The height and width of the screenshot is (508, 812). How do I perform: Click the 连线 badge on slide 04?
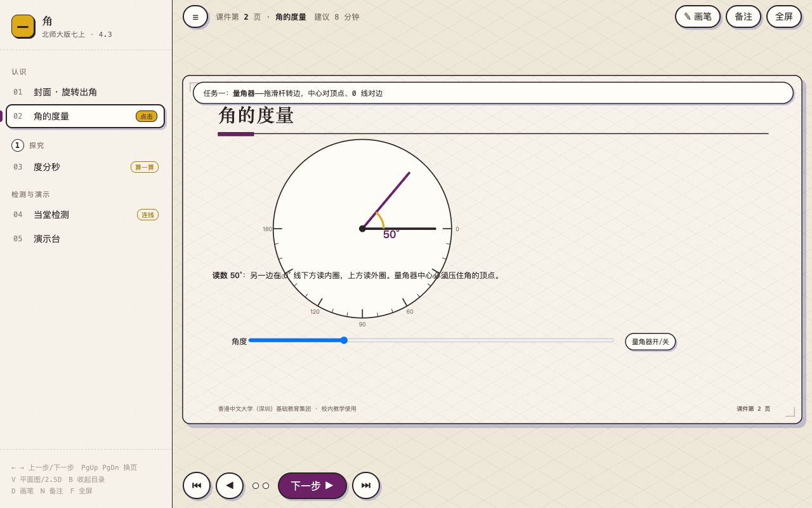click(148, 215)
